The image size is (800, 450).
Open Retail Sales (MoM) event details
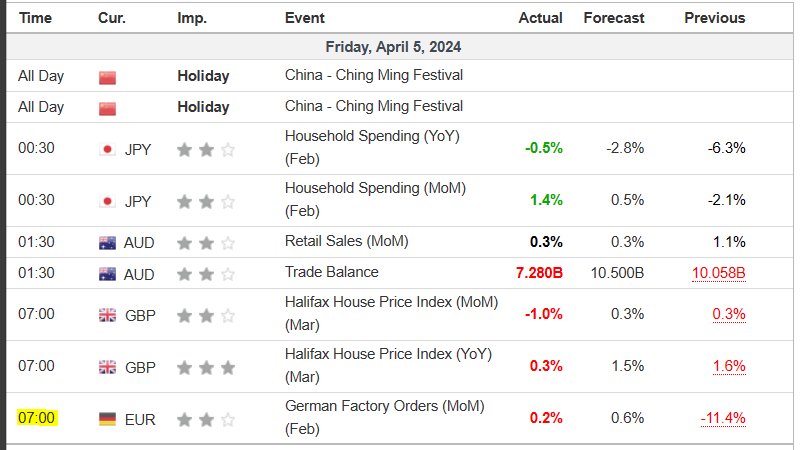pyautogui.click(x=345, y=241)
